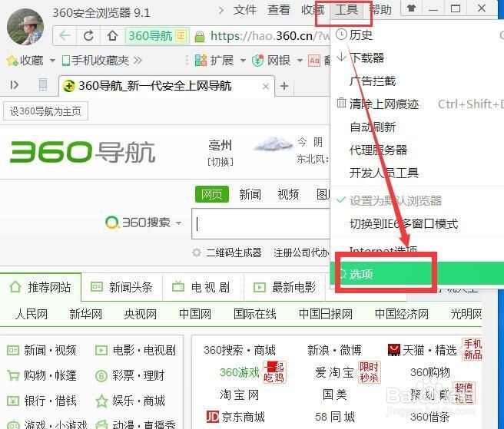Expand menu bar chevron before 文件

pos(220,11)
